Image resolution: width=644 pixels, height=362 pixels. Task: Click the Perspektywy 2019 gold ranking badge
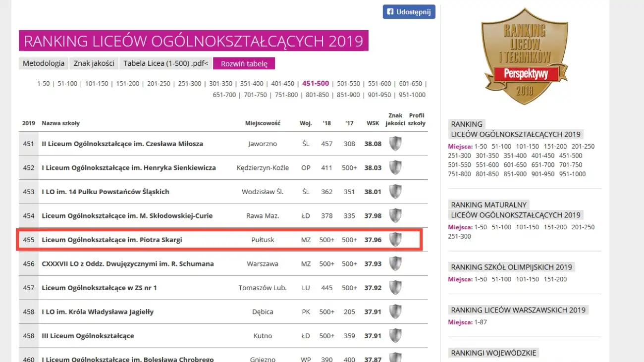click(524, 56)
